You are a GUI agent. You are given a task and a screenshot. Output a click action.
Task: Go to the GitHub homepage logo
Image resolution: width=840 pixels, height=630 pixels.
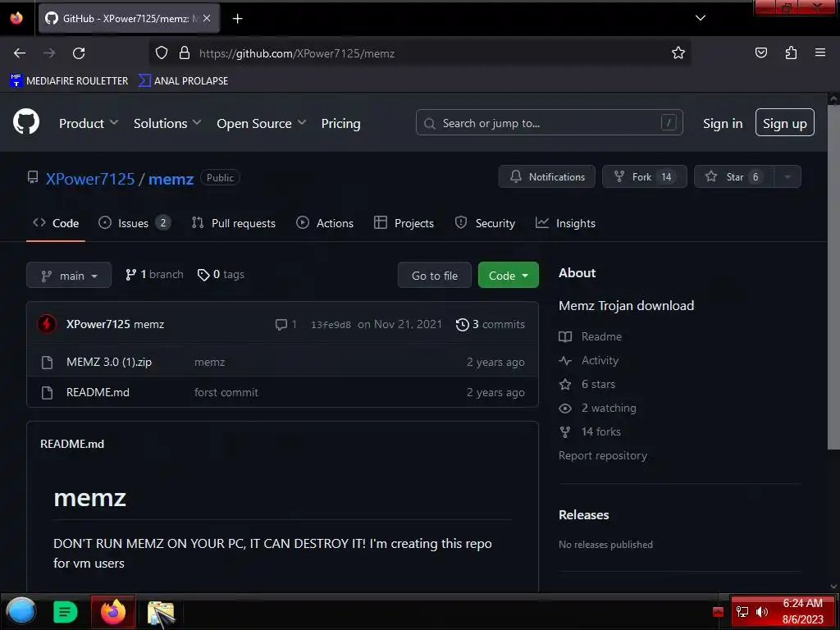25,122
